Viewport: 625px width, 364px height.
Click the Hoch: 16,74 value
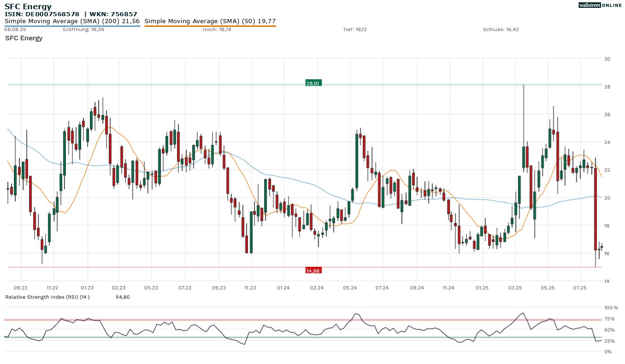coord(217,30)
